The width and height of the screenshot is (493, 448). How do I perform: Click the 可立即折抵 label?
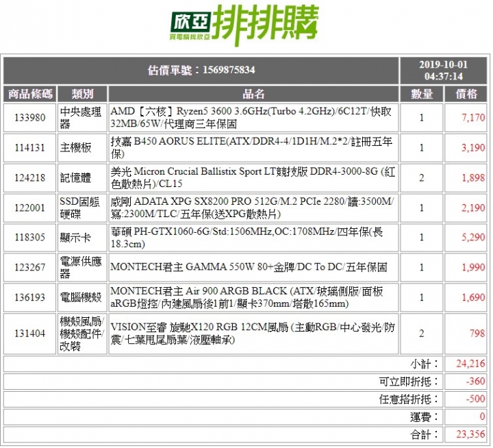(x=409, y=382)
